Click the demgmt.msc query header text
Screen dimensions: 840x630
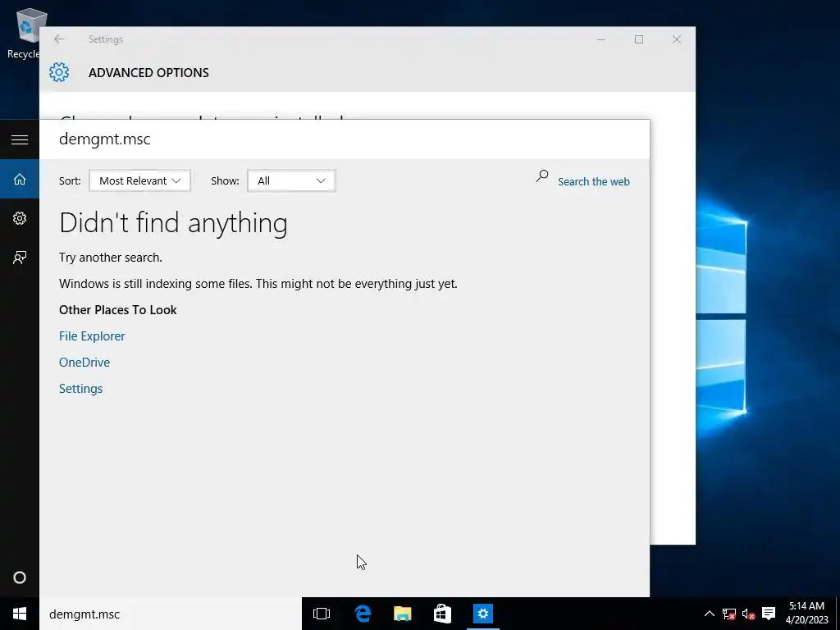point(105,139)
